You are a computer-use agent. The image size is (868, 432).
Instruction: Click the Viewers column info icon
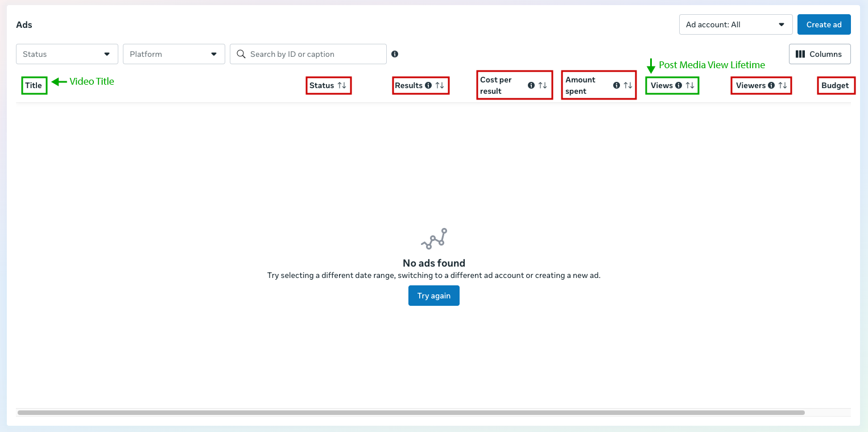pyautogui.click(x=771, y=85)
